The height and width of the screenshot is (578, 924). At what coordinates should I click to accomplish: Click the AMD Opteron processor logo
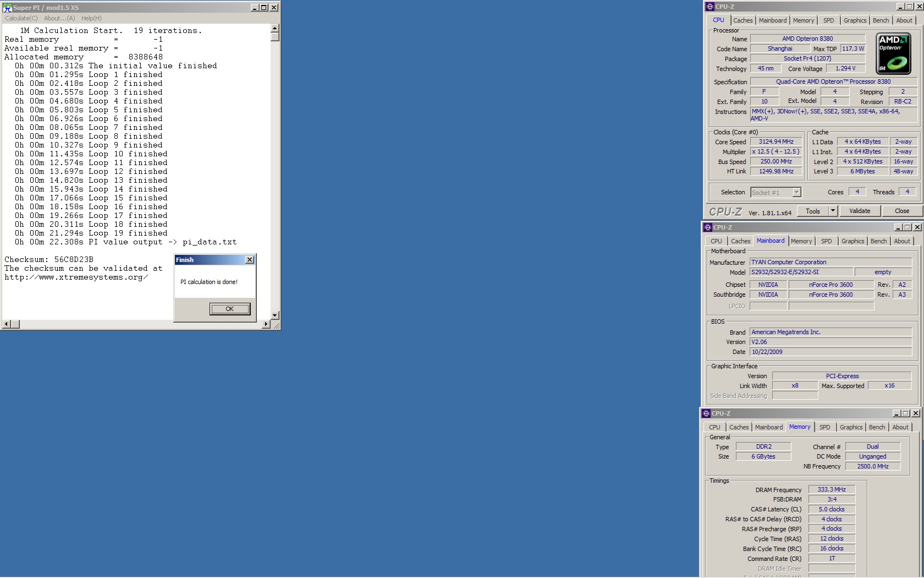pos(893,53)
